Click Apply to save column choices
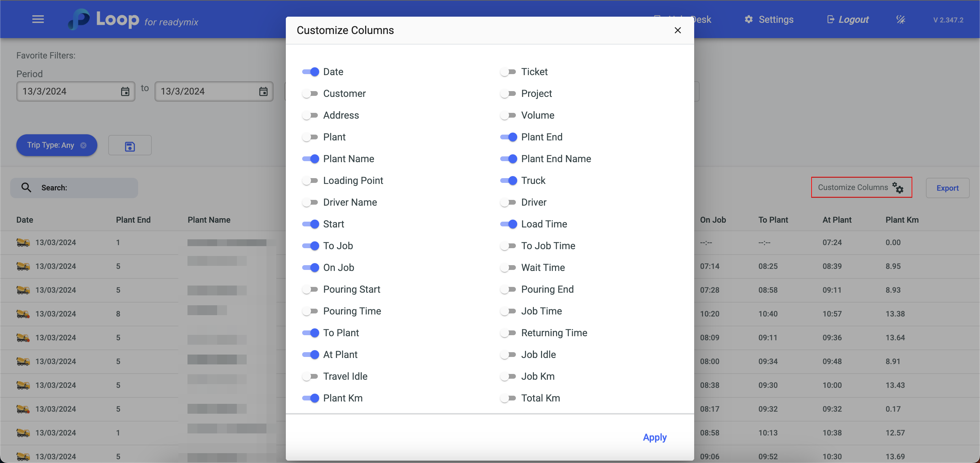980x463 pixels. tap(654, 437)
